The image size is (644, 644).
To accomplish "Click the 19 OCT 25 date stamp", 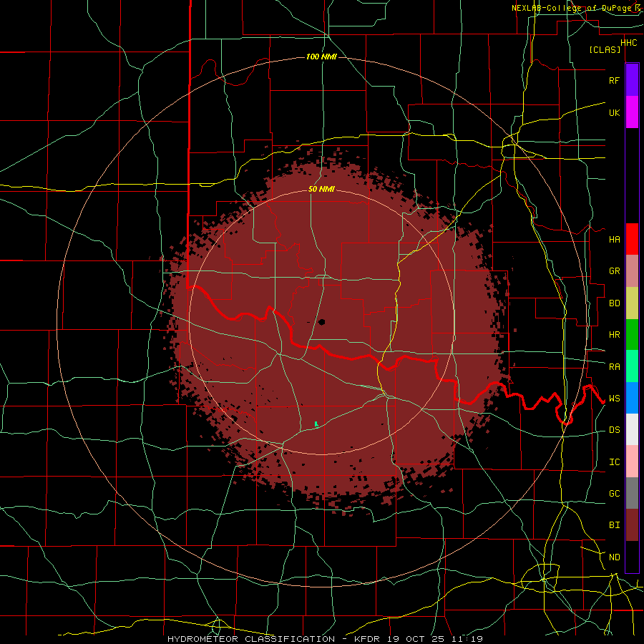I will [x=419, y=639].
